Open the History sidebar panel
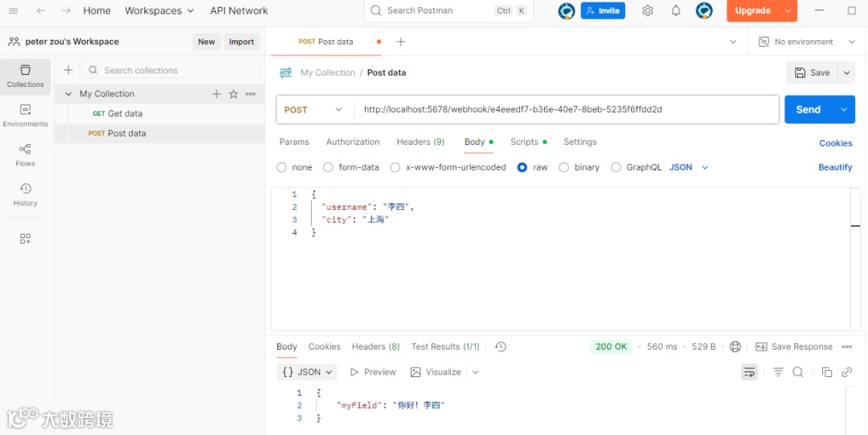The height and width of the screenshot is (435, 868). click(26, 195)
